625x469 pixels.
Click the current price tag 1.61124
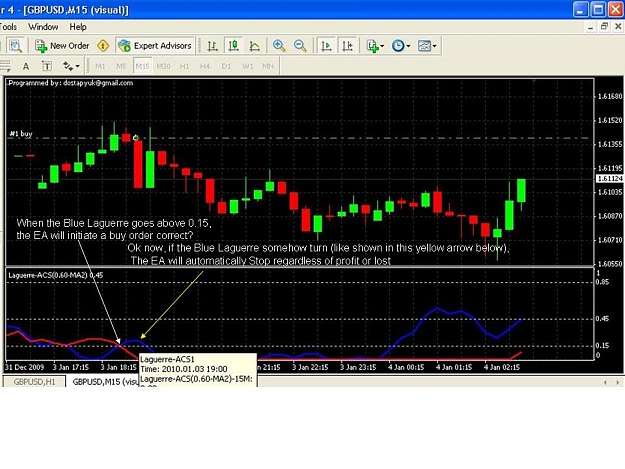tap(609, 179)
